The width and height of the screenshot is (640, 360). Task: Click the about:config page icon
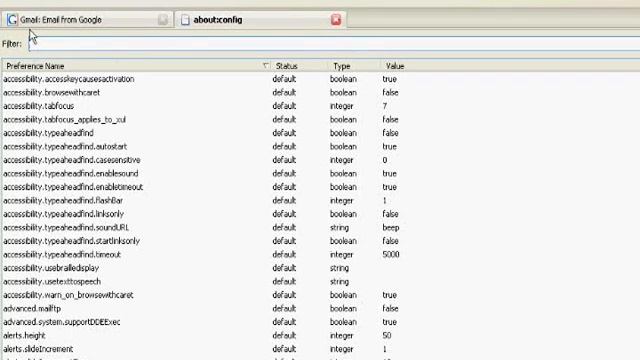point(185,20)
